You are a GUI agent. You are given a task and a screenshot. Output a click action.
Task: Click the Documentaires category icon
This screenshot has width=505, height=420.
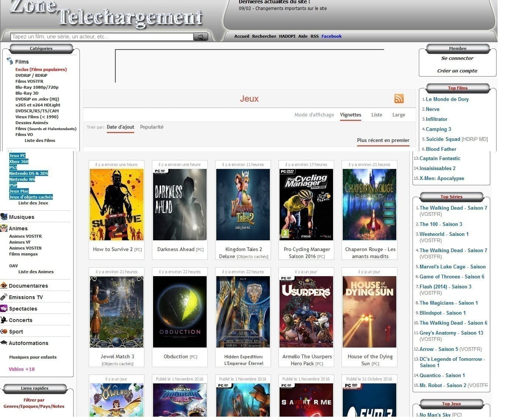click(4, 285)
